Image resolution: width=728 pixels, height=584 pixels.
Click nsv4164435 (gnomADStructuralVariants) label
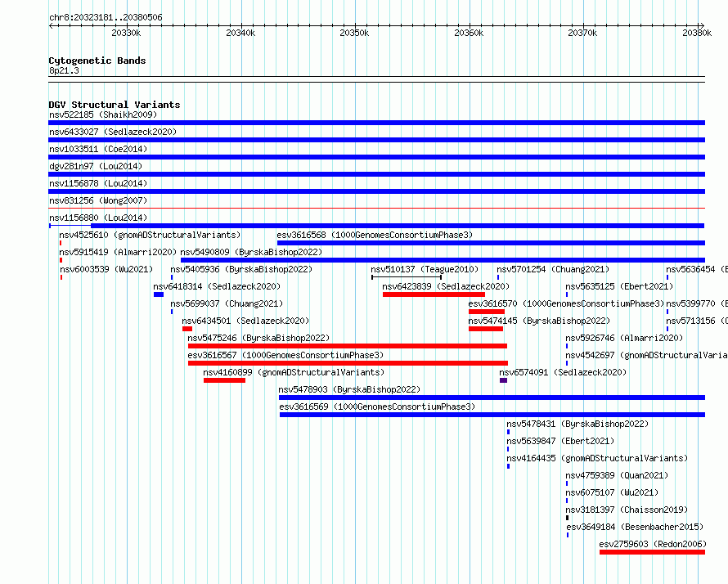(597, 458)
